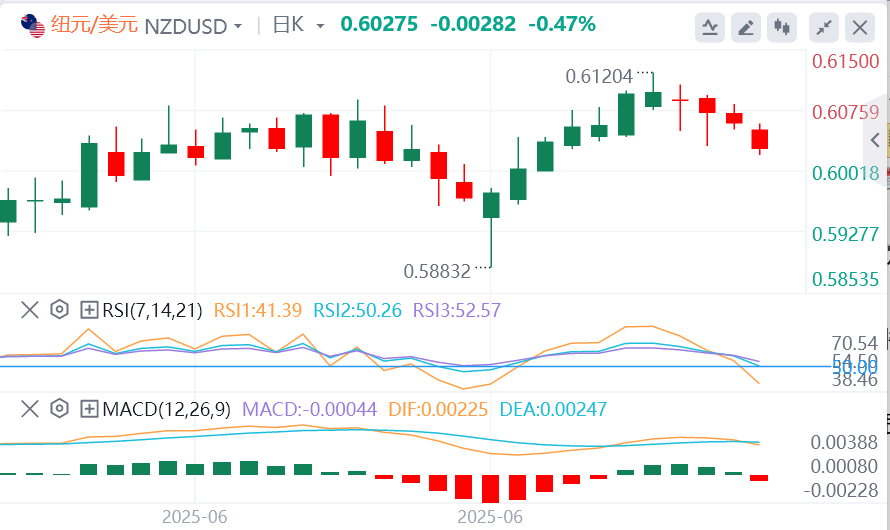
Task: Click the low price label 0.58832
Action: pyautogui.click(x=437, y=272)
